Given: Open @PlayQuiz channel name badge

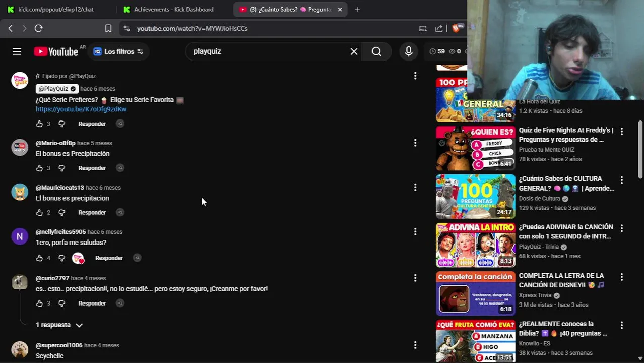Looking at the screenshot, I should [x=57, y=89].
